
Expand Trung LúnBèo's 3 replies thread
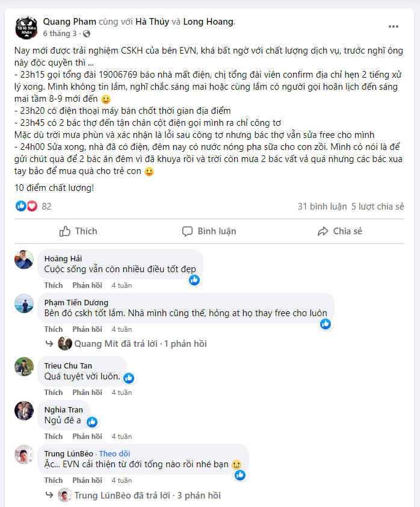pos(147,496)
